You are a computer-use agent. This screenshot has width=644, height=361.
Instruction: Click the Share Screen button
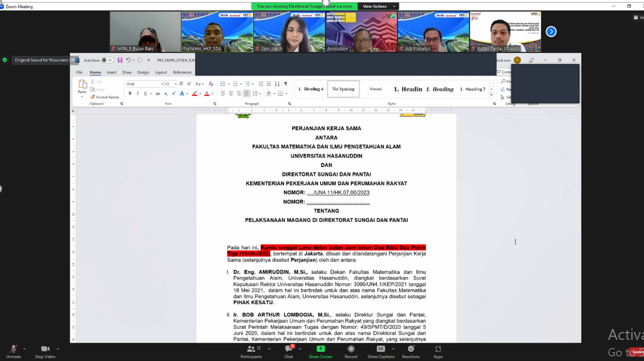pos(320,353)
